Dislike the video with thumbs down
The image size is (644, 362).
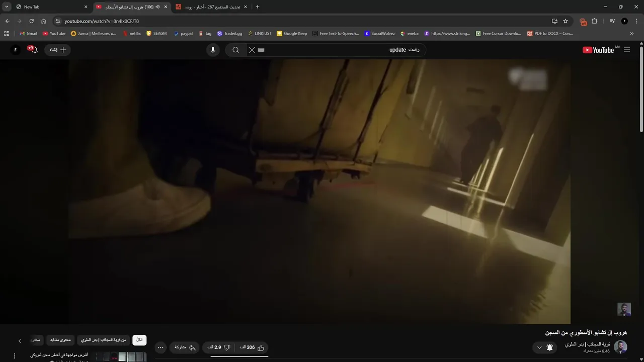[x=219, y=347]
